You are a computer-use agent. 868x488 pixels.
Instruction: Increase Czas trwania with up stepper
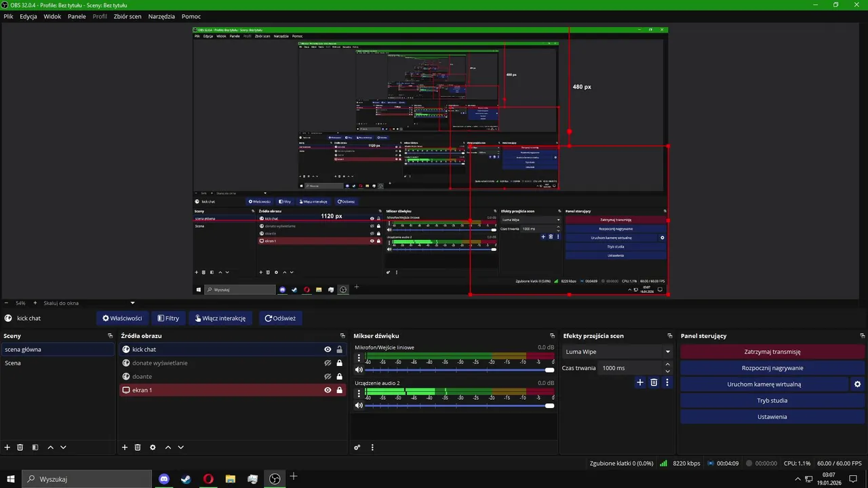(667, 365)
